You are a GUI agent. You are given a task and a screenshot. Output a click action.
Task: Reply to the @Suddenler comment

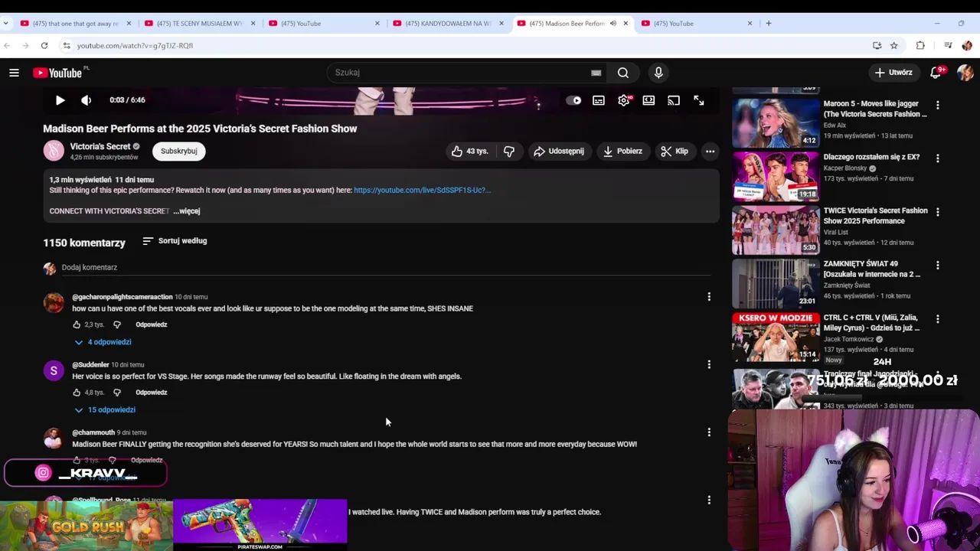click(151, 393)
